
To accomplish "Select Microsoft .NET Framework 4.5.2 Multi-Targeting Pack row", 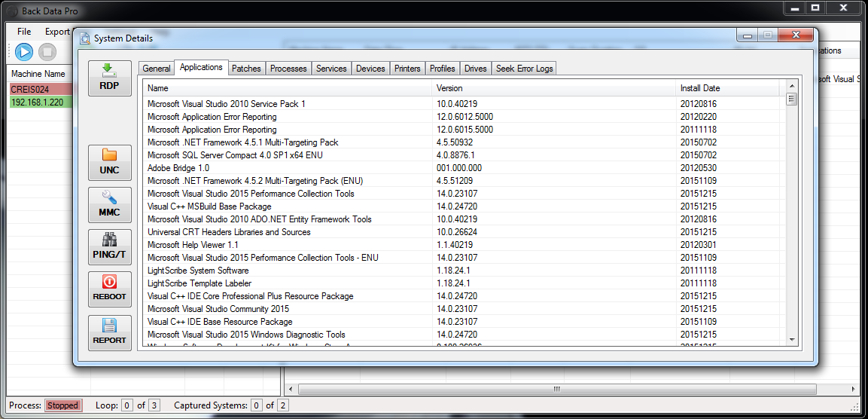I will (x=464, y=181).
